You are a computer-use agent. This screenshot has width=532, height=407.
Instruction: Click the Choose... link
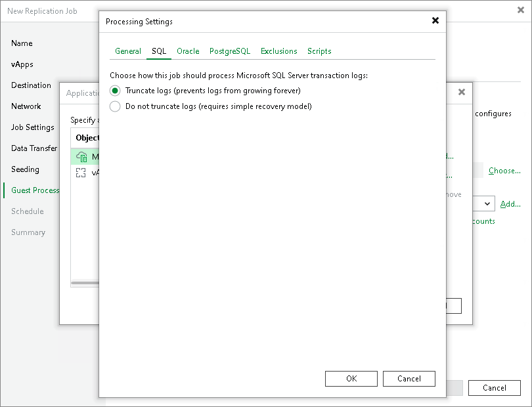pyautogui.click(x=504, y=171)
